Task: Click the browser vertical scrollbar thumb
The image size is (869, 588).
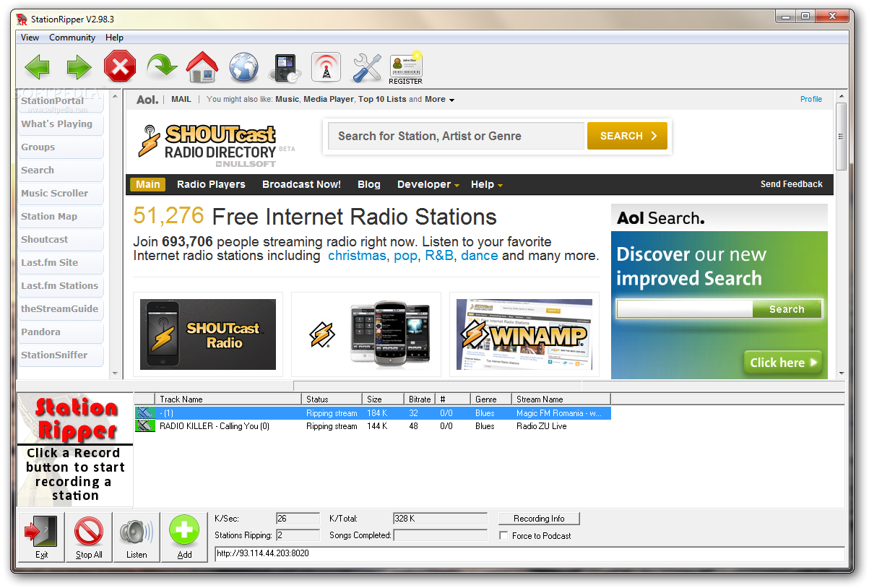Action: click(841, 136)
